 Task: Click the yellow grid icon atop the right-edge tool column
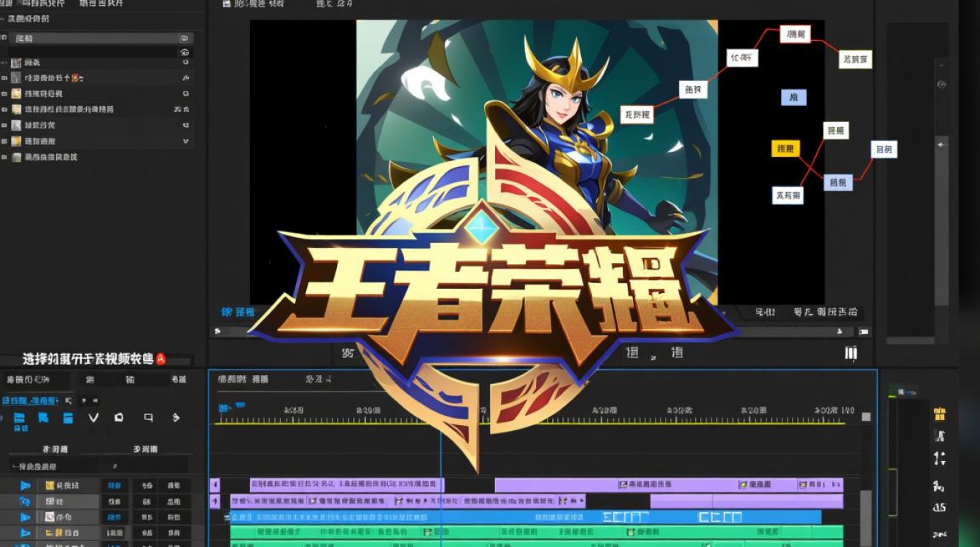point(940,414)
